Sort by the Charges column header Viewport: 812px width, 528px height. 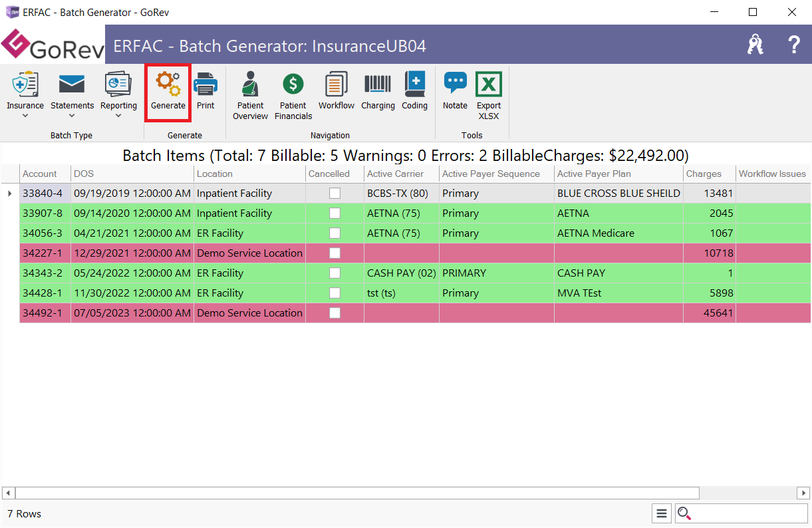[x=709, y=174]
